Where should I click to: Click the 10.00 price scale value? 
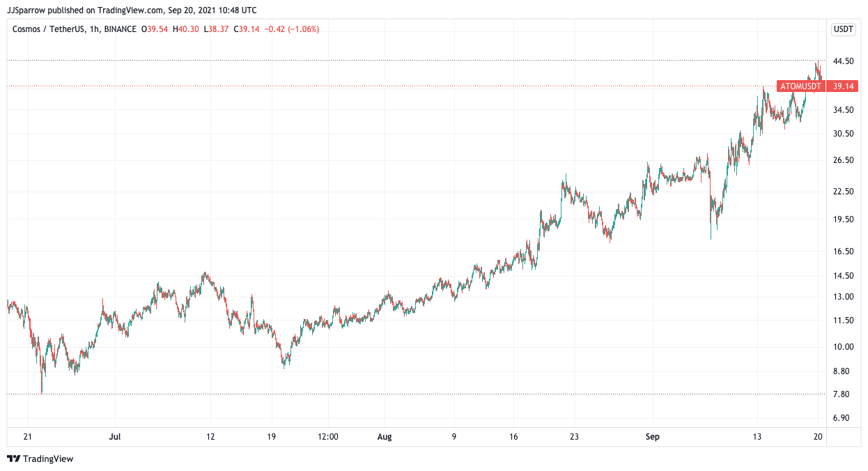(x=843, y=347)
